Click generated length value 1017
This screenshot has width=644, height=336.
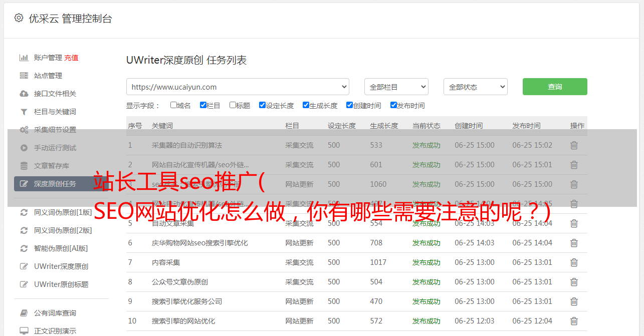pyautogui.click(x=378, y=262)
